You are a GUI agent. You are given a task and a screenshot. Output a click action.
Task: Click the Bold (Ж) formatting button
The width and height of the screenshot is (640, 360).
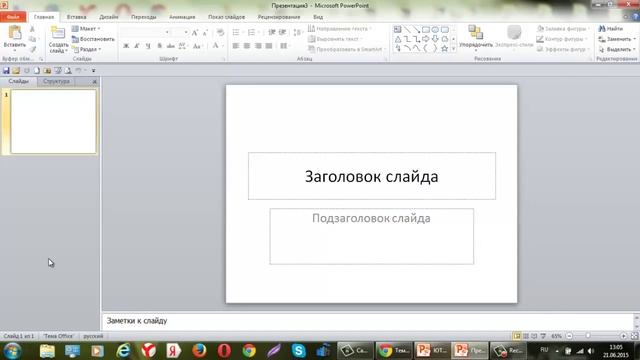click(126, 46)
